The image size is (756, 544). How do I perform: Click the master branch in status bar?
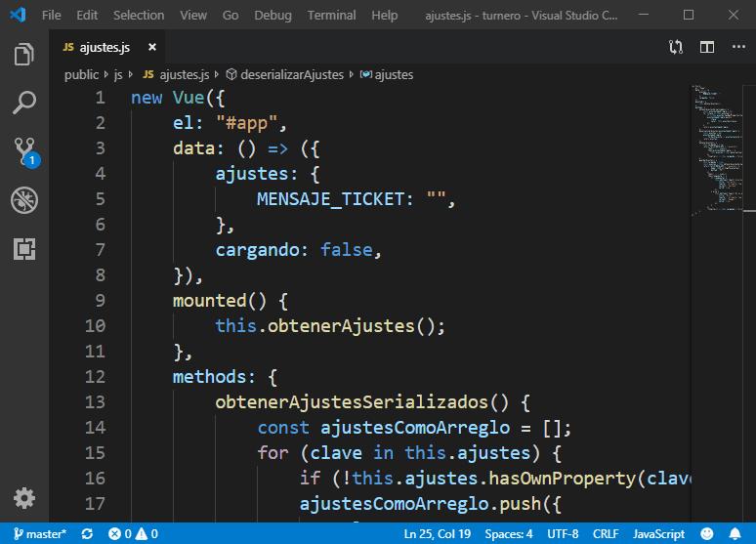[39, 534]
